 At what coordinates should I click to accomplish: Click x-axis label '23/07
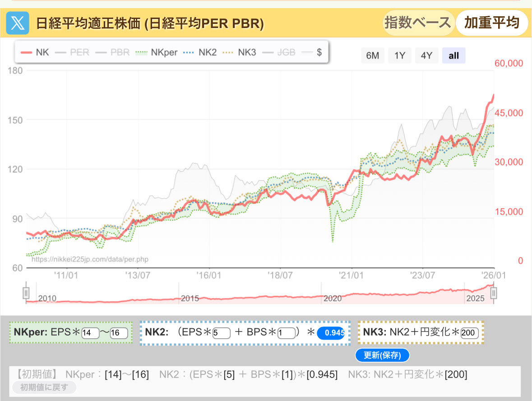pos(422,275)
